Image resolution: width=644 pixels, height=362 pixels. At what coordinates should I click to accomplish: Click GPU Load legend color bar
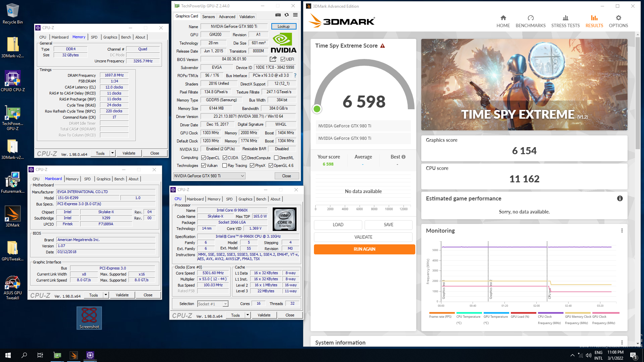pos(523,313)
